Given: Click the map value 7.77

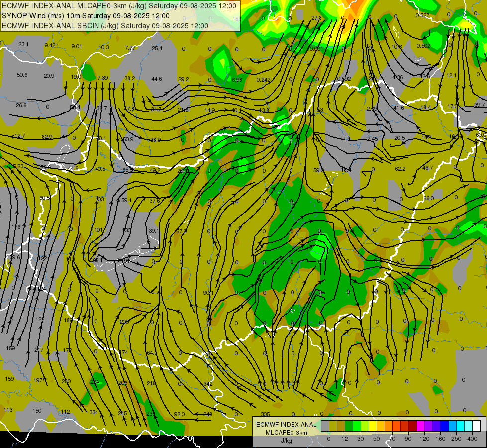Looking at the screenshot, I should click(130, 48).
